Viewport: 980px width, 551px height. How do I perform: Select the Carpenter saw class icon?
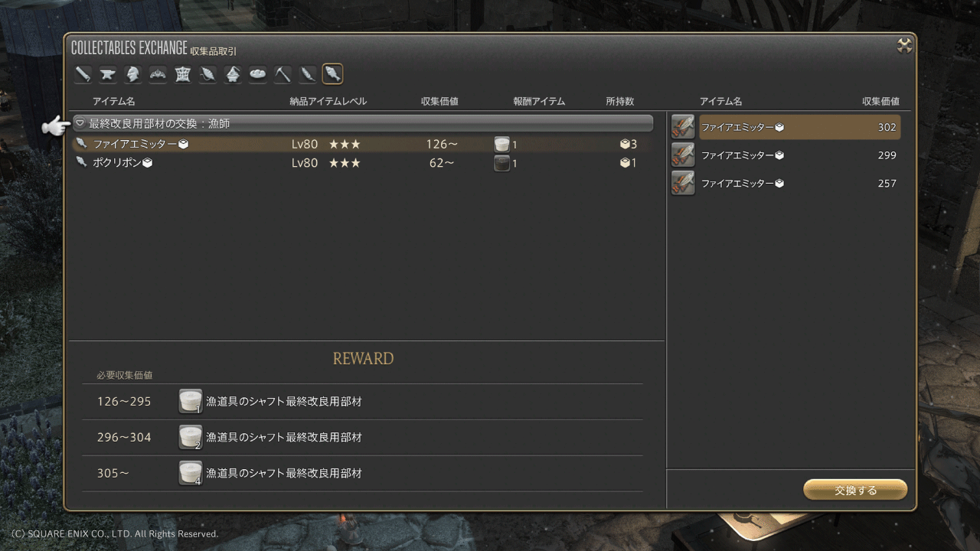[83, 74]
